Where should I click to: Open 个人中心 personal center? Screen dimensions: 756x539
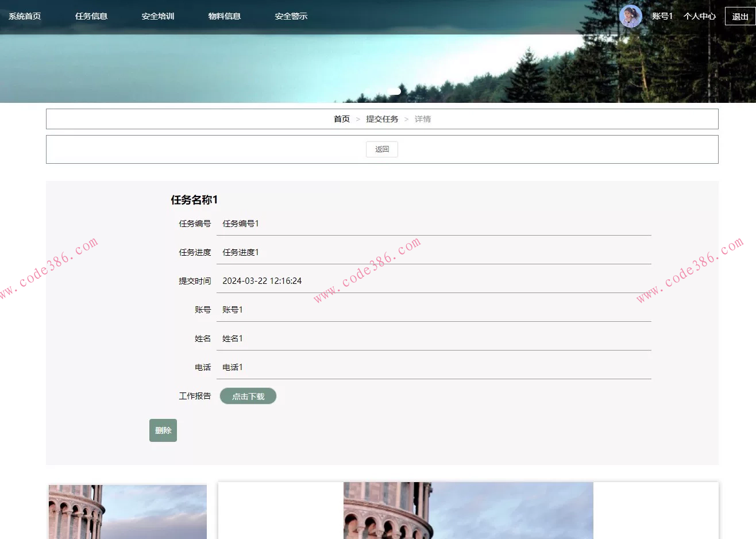pos(700,16)
